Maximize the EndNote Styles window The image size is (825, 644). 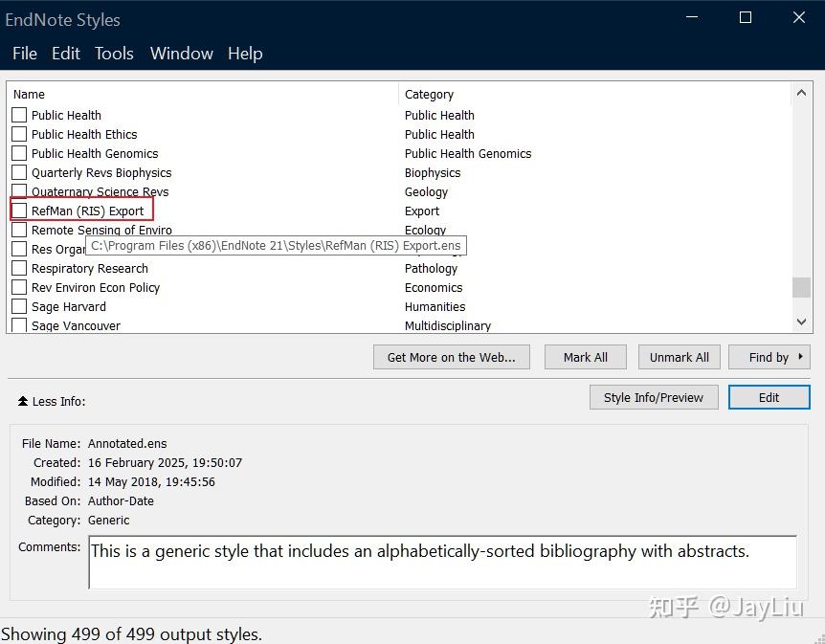[x=746, y=17]
